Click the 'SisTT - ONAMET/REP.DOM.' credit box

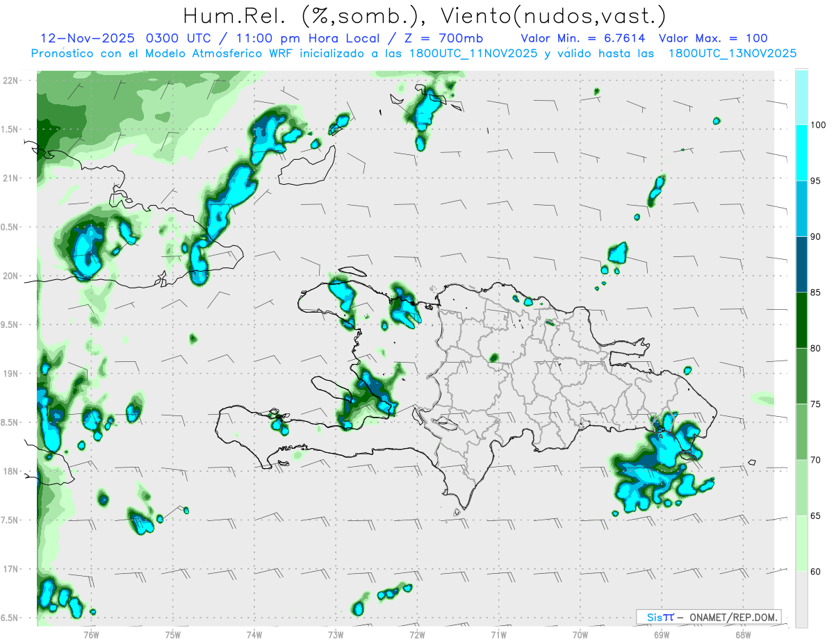pyautogui.click(x=709, y=617)
